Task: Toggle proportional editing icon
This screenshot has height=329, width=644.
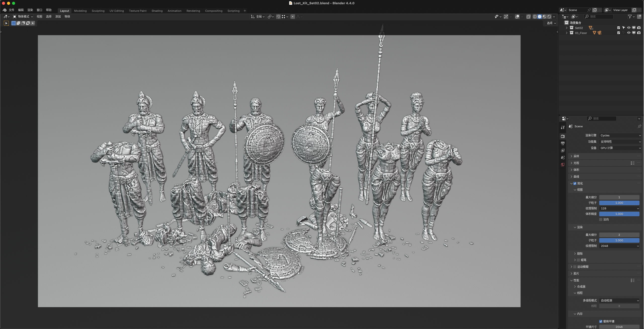Action: point(293,17)
